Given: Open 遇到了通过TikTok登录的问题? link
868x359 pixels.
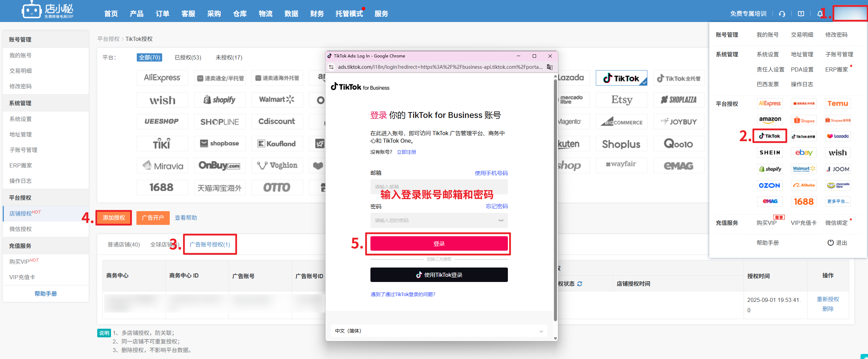Looking at the screenshot, I should pyautogui.click(x=403, y=294).
